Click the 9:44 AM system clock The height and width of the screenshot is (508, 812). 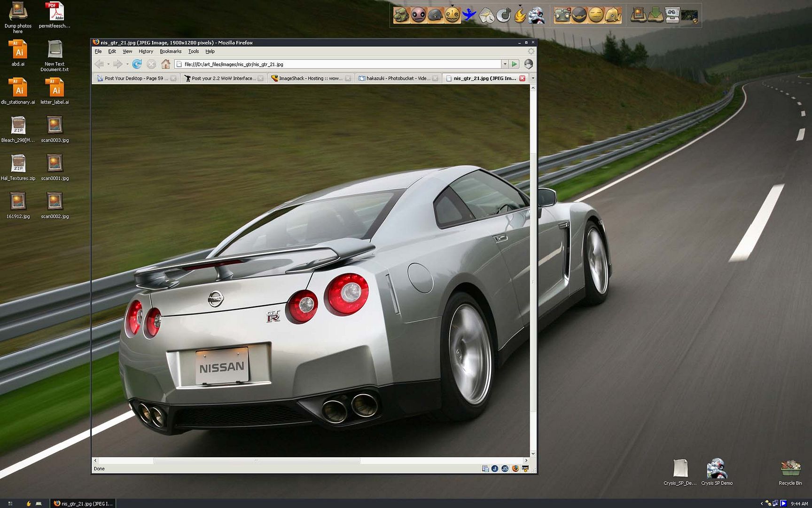tap(799, 504)
